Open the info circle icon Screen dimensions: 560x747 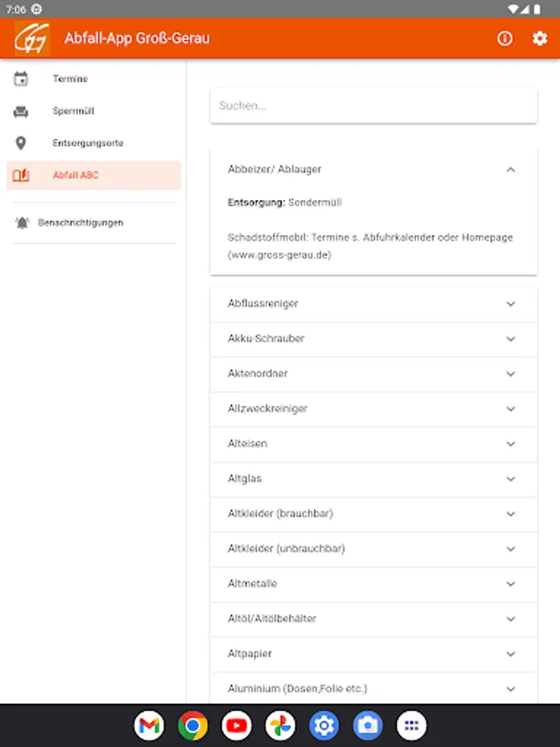click(x=504, y=38)
